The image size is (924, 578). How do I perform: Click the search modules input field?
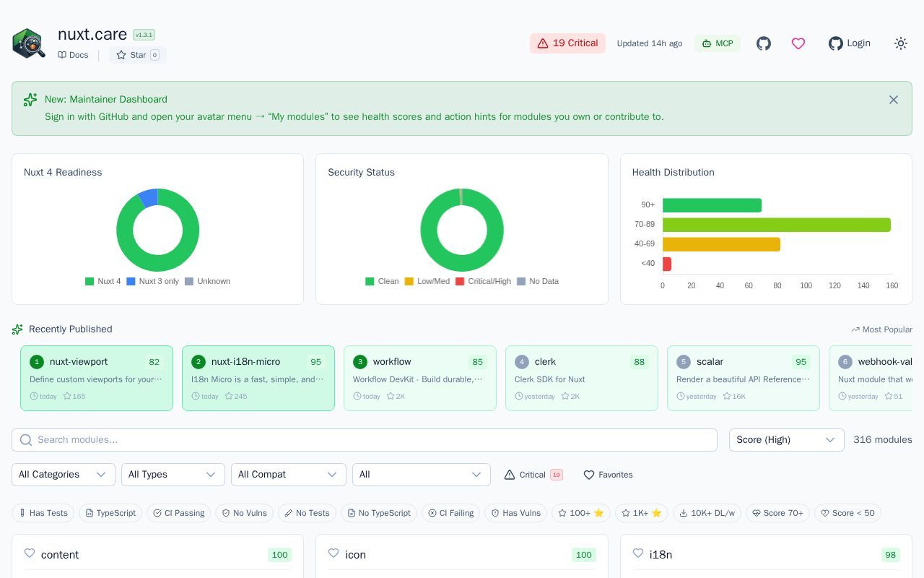click(x=365, y=440)
